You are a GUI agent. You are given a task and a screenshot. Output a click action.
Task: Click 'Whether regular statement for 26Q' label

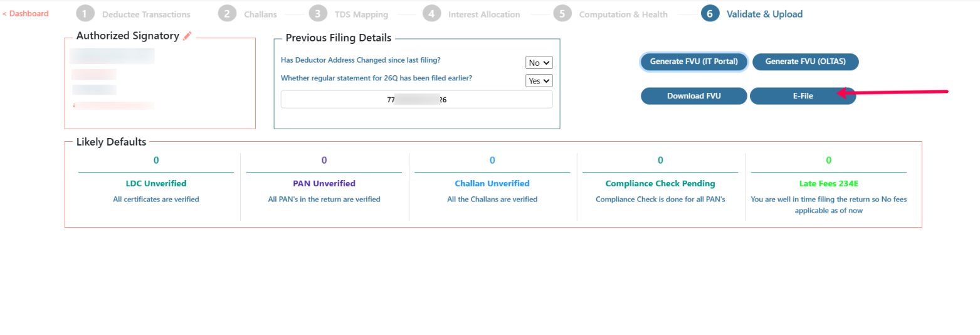pyautogui.click(x=376, y=78)
